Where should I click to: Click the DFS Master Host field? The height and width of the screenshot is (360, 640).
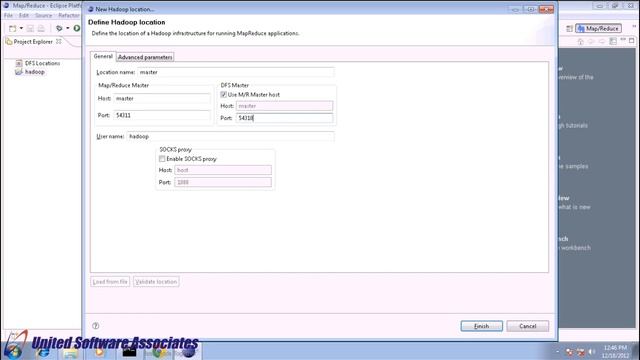click(x=284, y=106)
